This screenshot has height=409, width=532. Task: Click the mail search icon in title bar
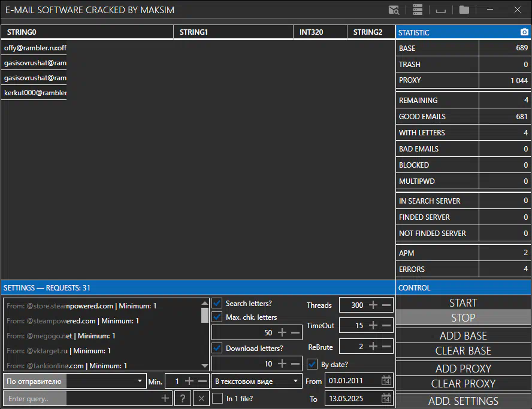394,10
